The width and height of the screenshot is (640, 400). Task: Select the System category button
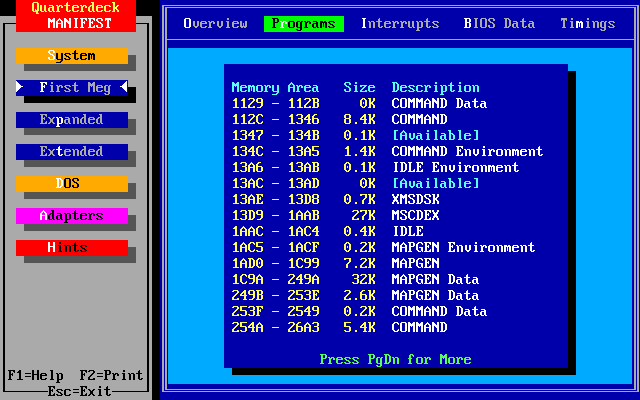(x=72, y=56)
